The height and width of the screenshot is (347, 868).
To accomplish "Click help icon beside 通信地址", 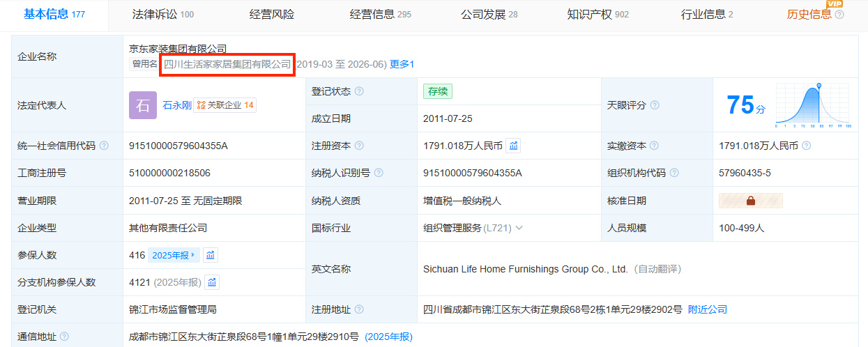I will 65,337.
